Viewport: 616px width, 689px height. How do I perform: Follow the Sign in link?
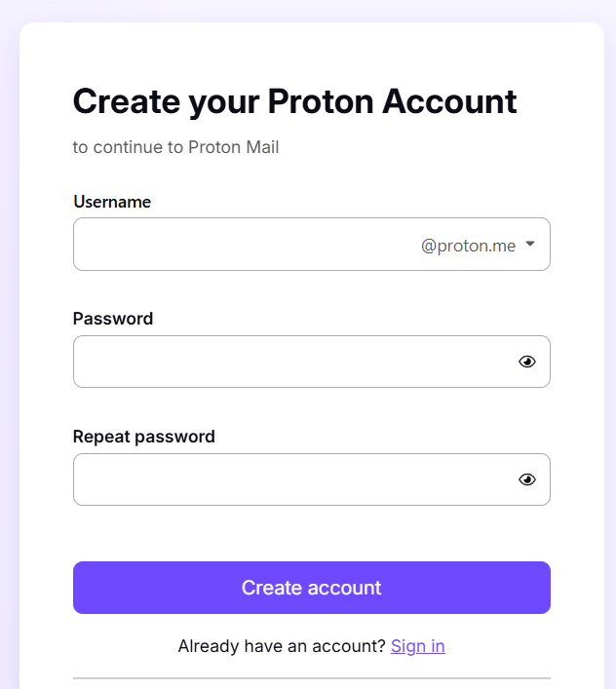pyautogui.click(x=417, y=646)
